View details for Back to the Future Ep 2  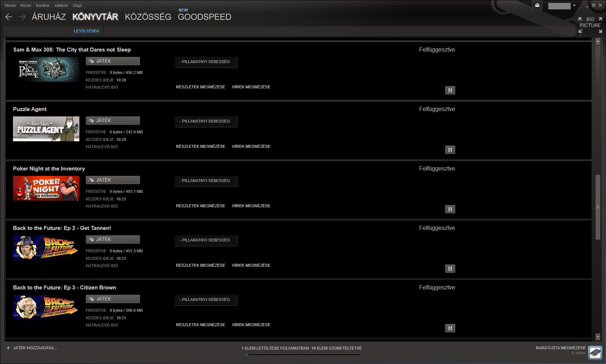point(201,265)
